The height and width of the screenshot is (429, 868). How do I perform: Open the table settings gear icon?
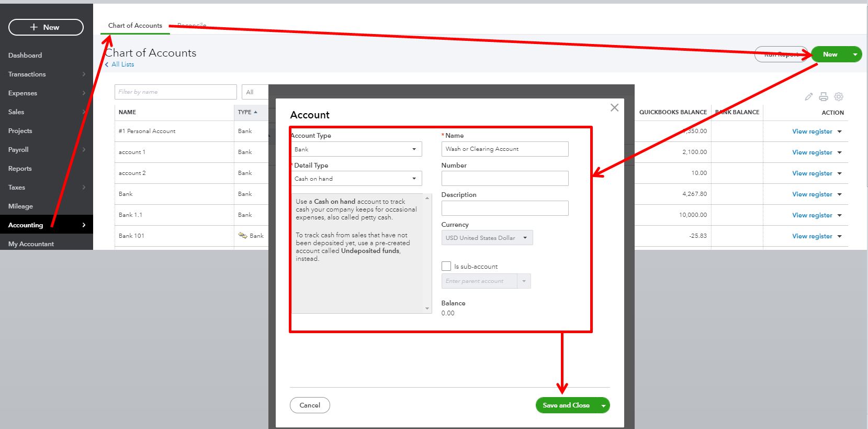point(839,96)
